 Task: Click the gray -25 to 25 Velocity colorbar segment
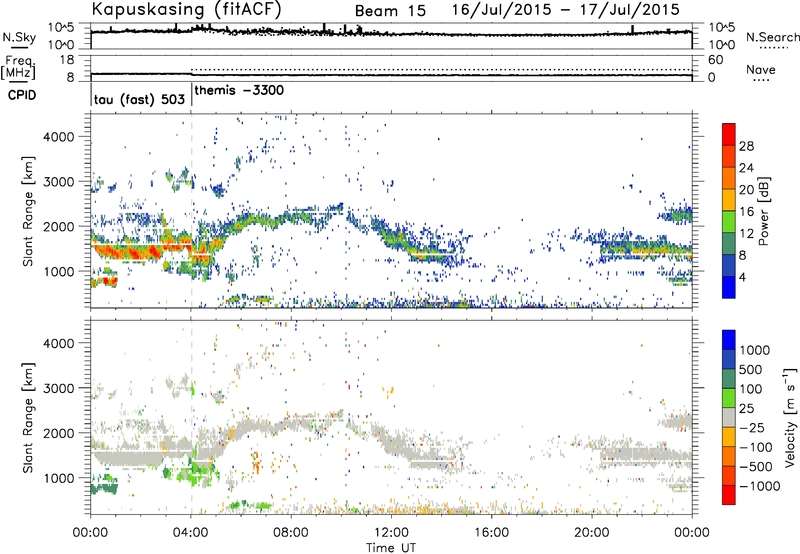[729, 417]
